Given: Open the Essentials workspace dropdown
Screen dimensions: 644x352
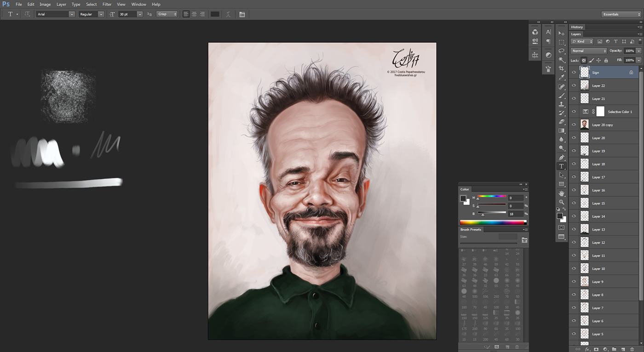Looking at the screenshot, I should pos(621,14).
